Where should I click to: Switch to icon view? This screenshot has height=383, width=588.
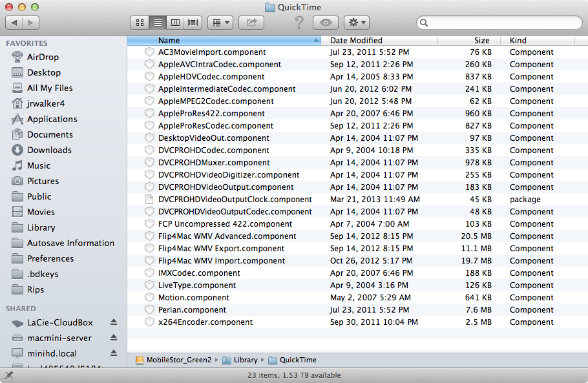point(140,23)
